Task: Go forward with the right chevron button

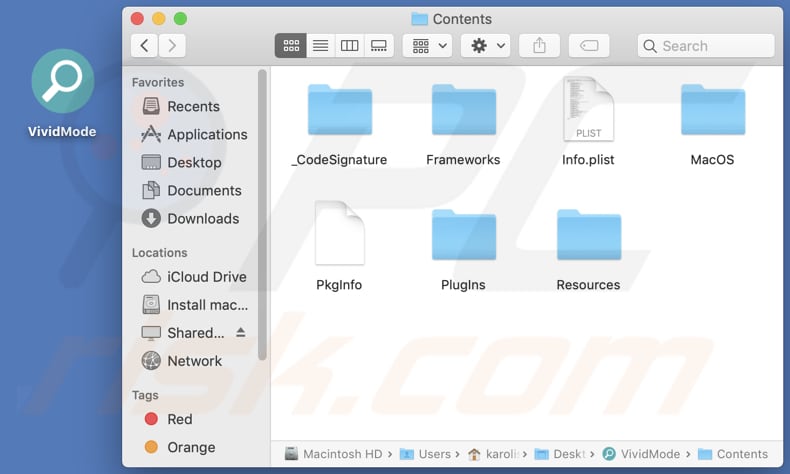Action: 172,46
